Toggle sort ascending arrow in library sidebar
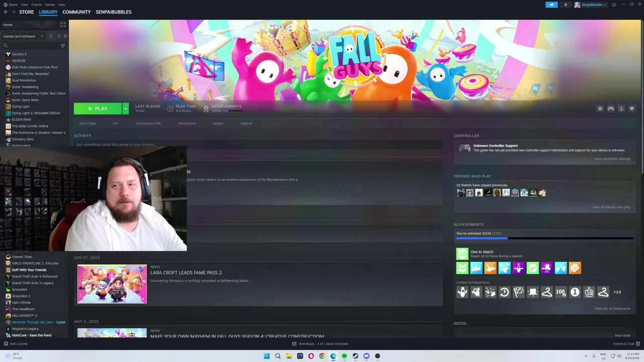This screenshot has height=362, width=644. [50, 36]
